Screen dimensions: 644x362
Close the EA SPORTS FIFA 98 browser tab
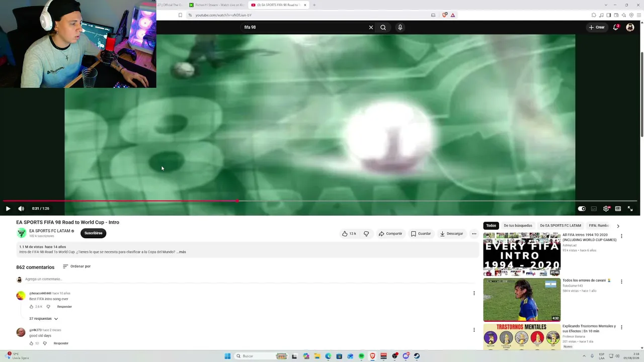coord(305,5)
